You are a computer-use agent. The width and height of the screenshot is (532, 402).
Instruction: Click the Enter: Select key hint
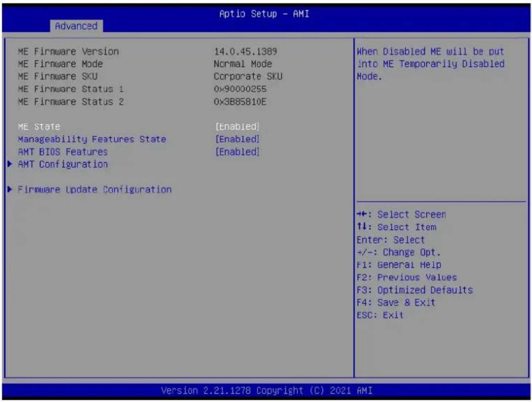(x=391, y=240)
